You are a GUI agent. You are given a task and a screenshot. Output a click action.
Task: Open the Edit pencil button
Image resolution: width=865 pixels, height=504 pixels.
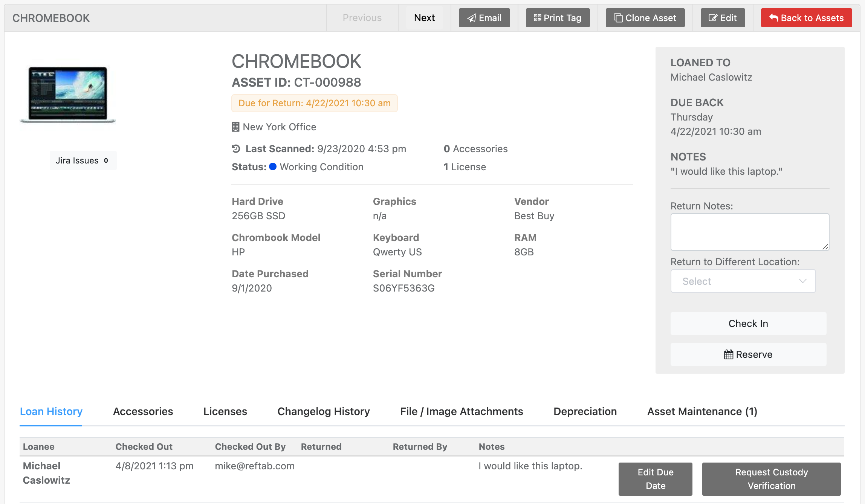click(x=723, y=18)
